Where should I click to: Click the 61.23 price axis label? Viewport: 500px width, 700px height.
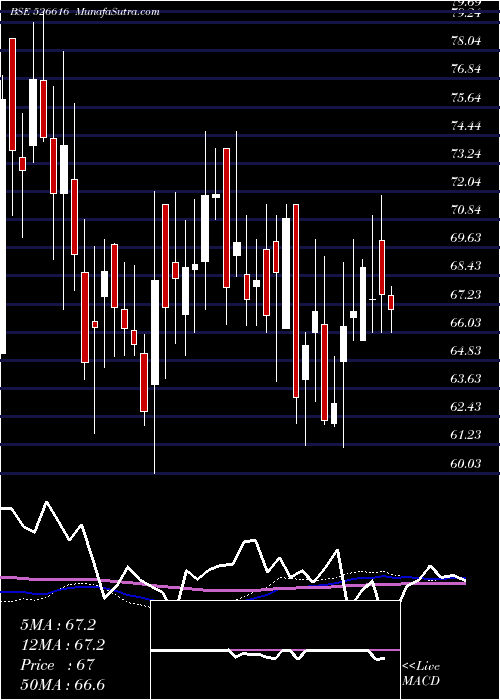point(466,435)
